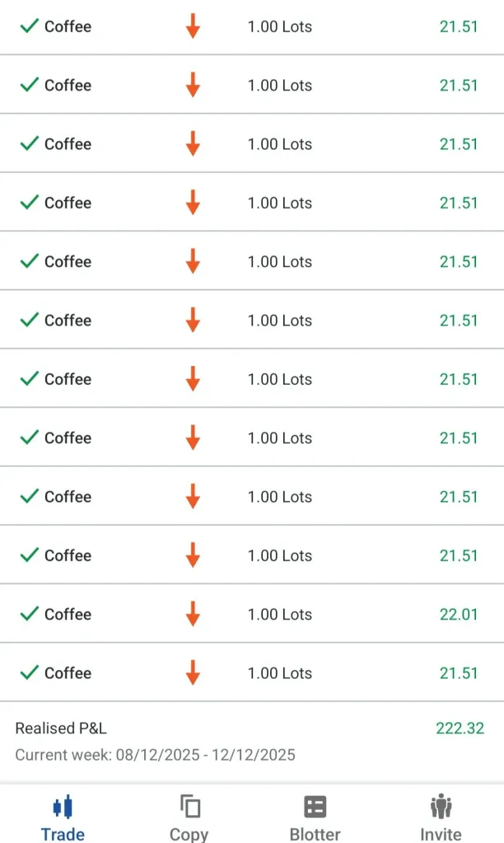Click the orange sell arrow on the 22.01 trade
Image resolution: width=504 pixels, height=843 pixels.
tap(193, 614)
